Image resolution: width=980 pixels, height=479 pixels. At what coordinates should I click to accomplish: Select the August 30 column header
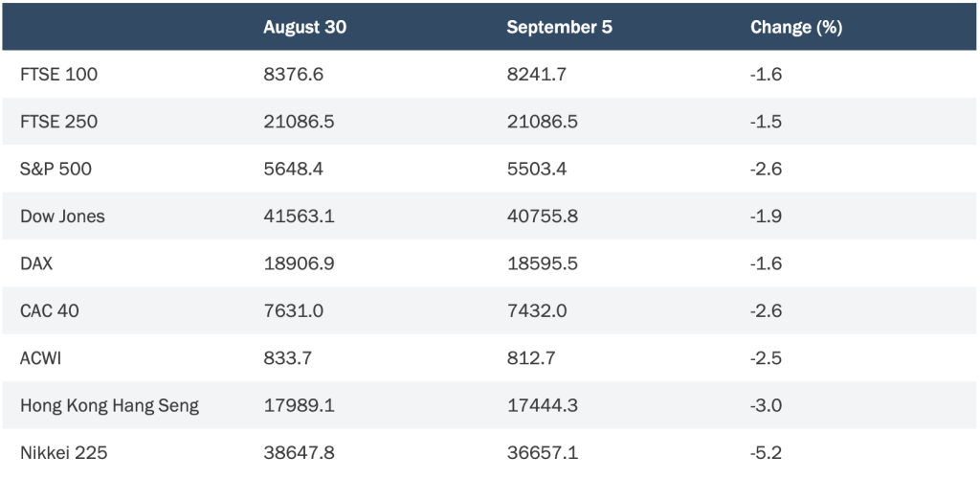tap(304, 28)
